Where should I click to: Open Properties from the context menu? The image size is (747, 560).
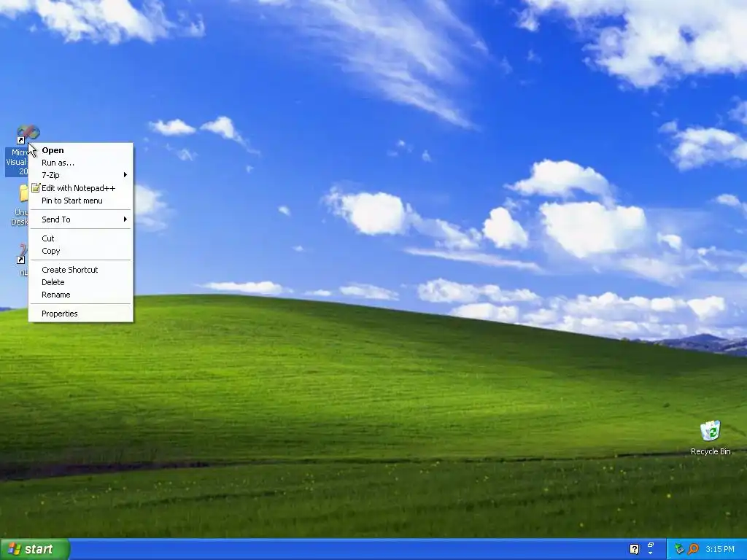pos(81,314)
